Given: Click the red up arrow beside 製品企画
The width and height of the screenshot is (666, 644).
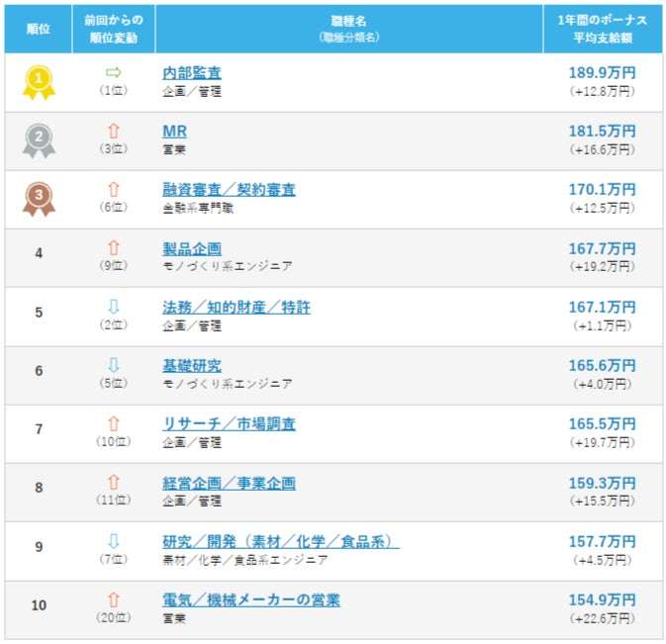Looking at the screenshot, I should click(x=114, y=248).
